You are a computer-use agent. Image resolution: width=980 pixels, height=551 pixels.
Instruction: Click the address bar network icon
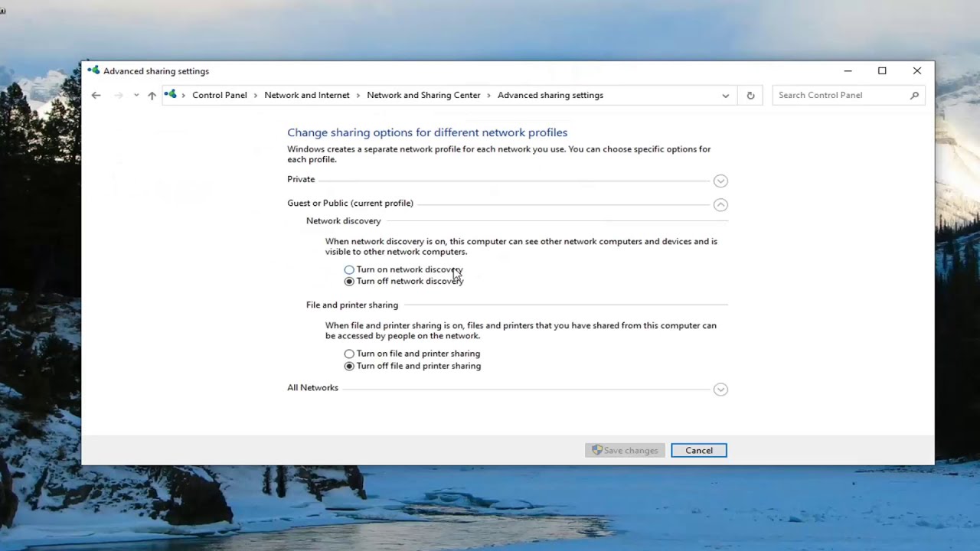170,95
